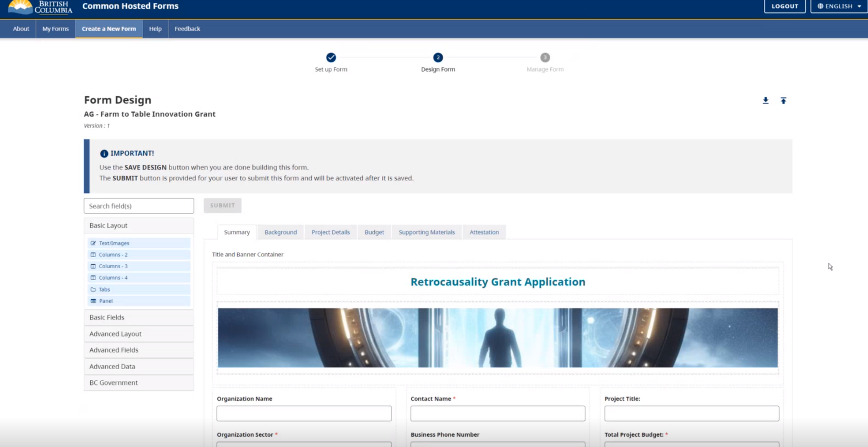
Task: Click the Search field(s) input
Action: click(139, 206)
